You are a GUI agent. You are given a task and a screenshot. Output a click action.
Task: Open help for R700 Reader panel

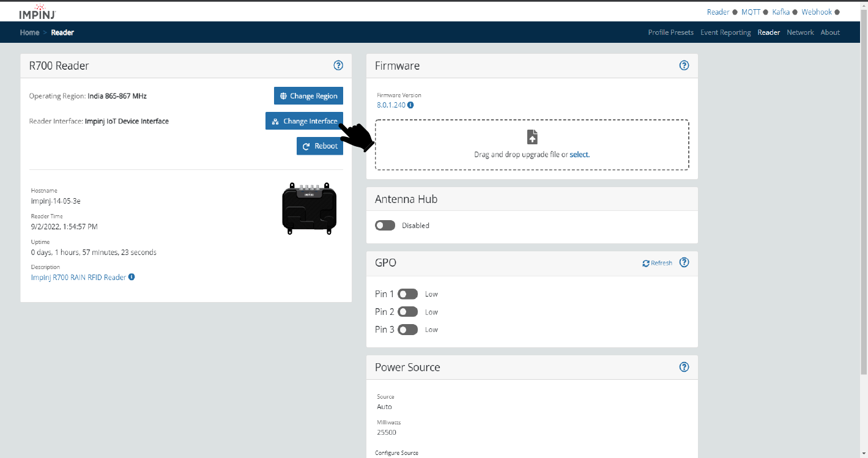click(338, 65)
